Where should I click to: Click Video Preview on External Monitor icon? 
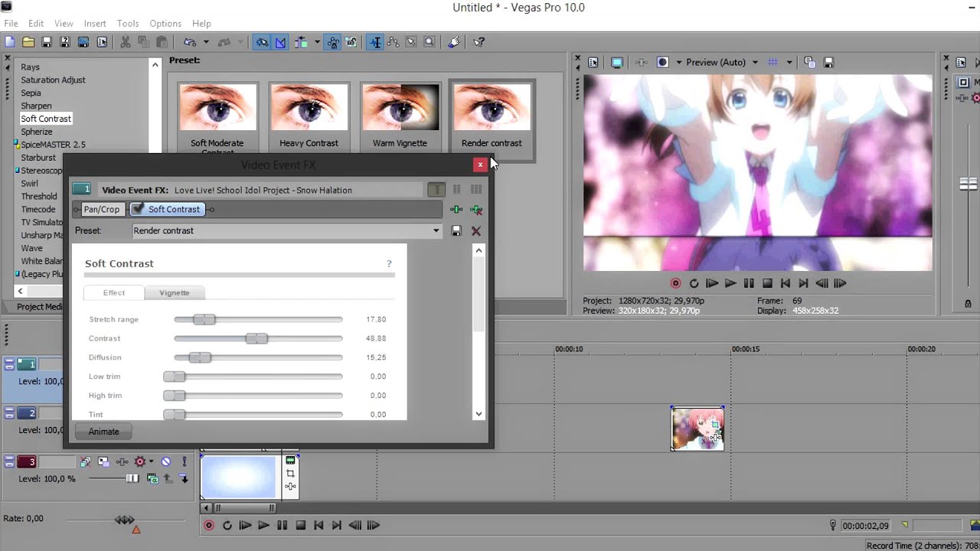pyautogui.click(x=616, y=62)
